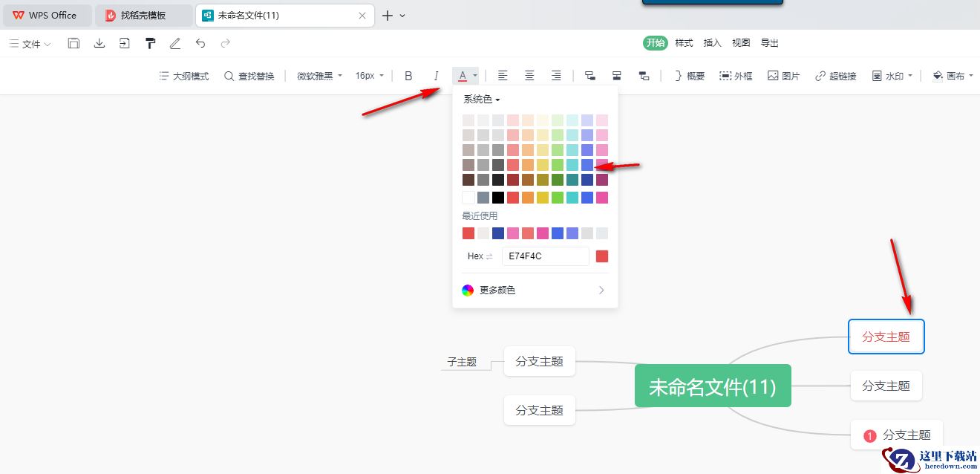Click the save icon in the top toolbar
The image size is (980, 474).
pos(73,43)
